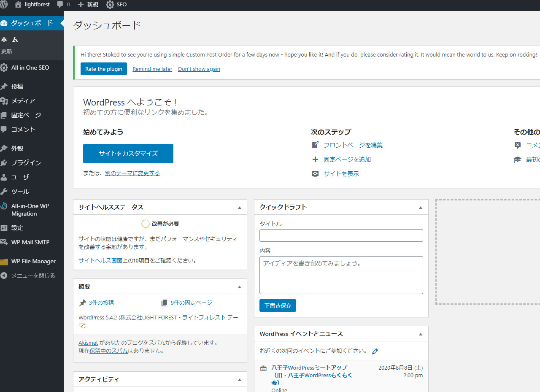
Task: Click the WordPress logo in admin bar
Action: click(x=4, y=5)
